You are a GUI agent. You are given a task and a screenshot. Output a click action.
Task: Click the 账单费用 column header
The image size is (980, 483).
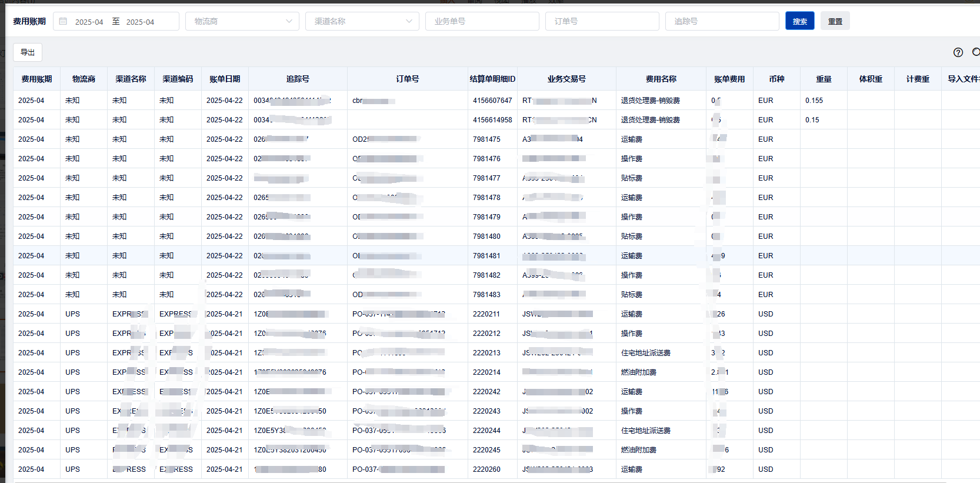tap(729, 79)
